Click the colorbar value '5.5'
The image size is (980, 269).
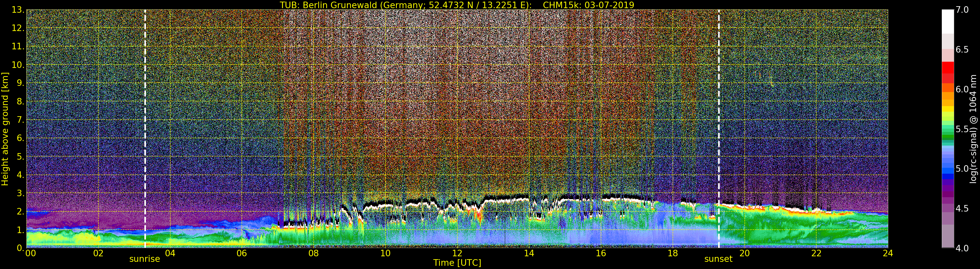962,129
